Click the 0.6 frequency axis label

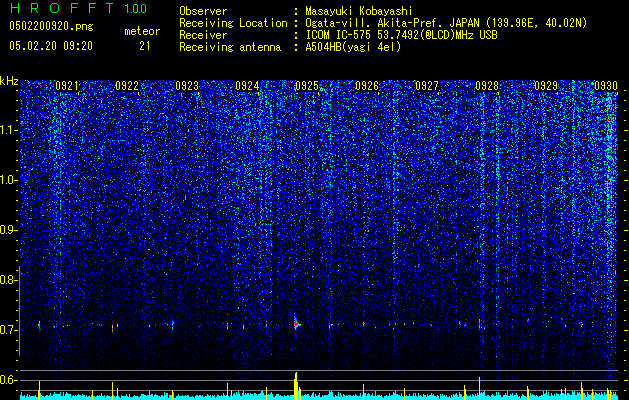pyautogui.click(x=9, y=380)
